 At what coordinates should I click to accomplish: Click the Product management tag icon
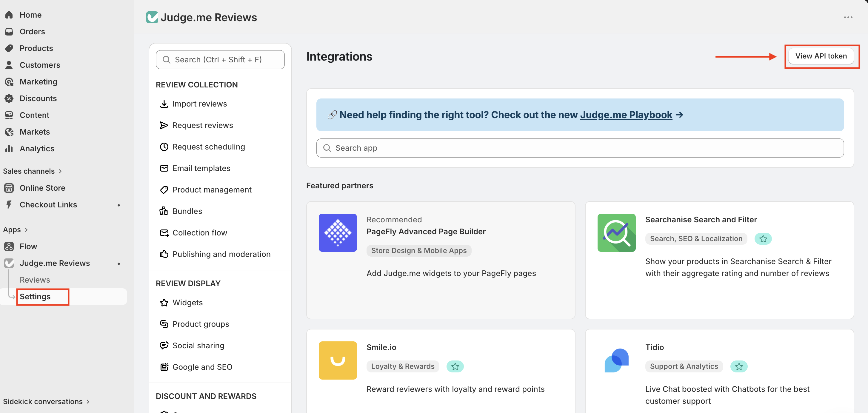(x=164, y=190)
